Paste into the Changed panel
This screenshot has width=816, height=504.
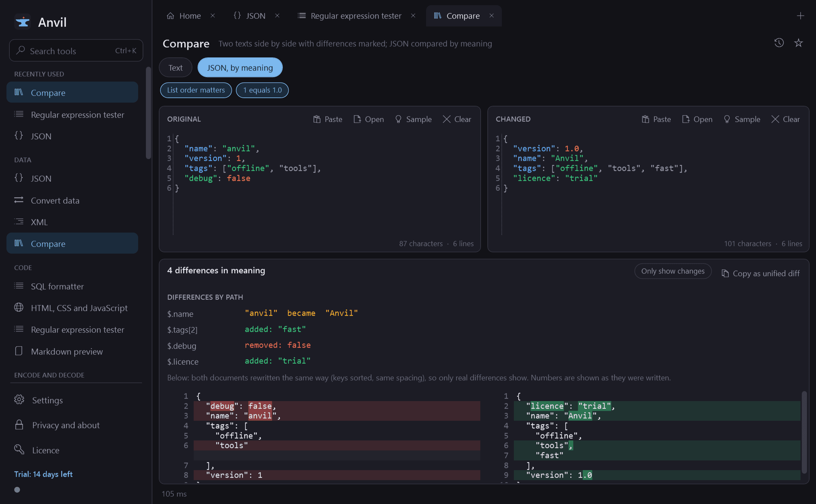(656, 119)
